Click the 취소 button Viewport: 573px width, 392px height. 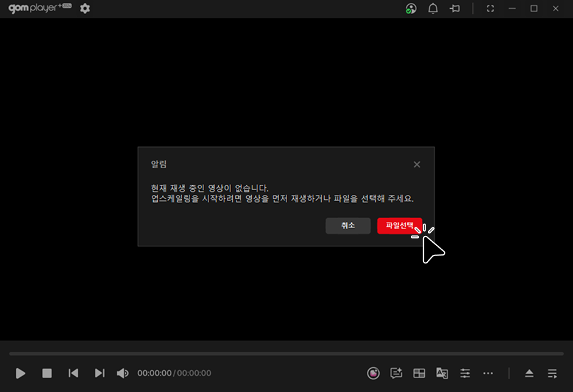(x=348, y=226)
